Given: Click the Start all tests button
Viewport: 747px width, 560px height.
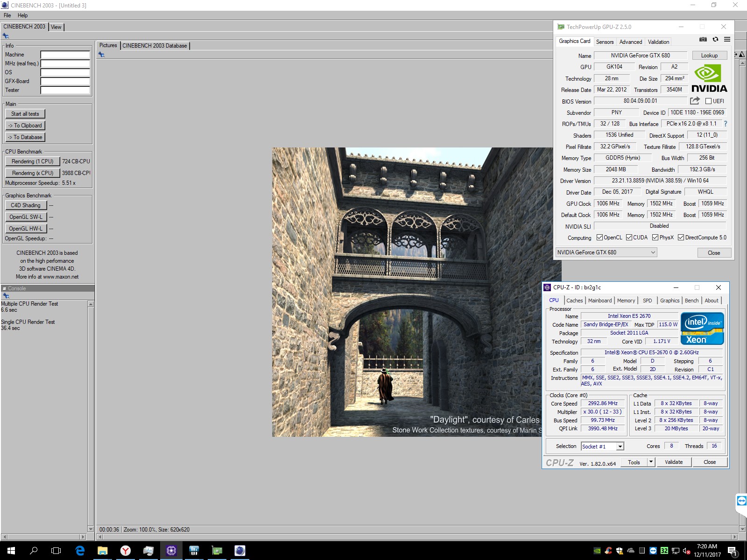Looking at the screenshot, I should pos(25,114).
